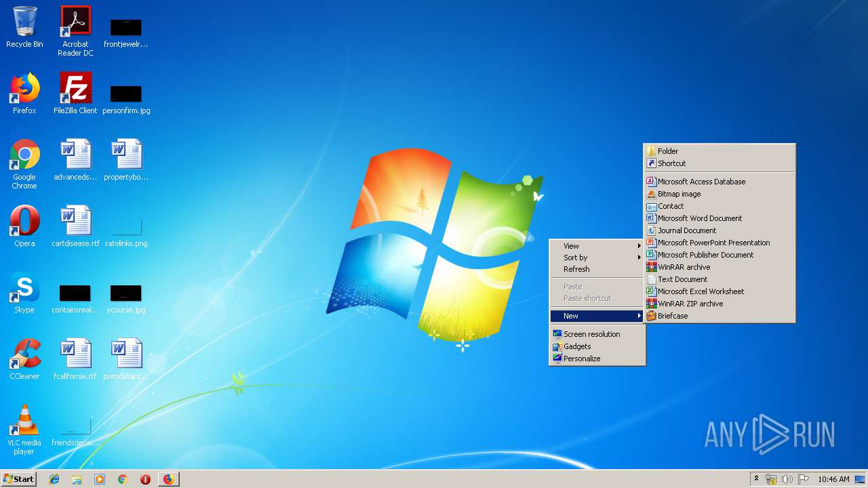Open Internet Explorer from the taskbar
Image resolution: width=868 pixels, height=488 pixels.
pyautogui.click(x=54, y=479)
